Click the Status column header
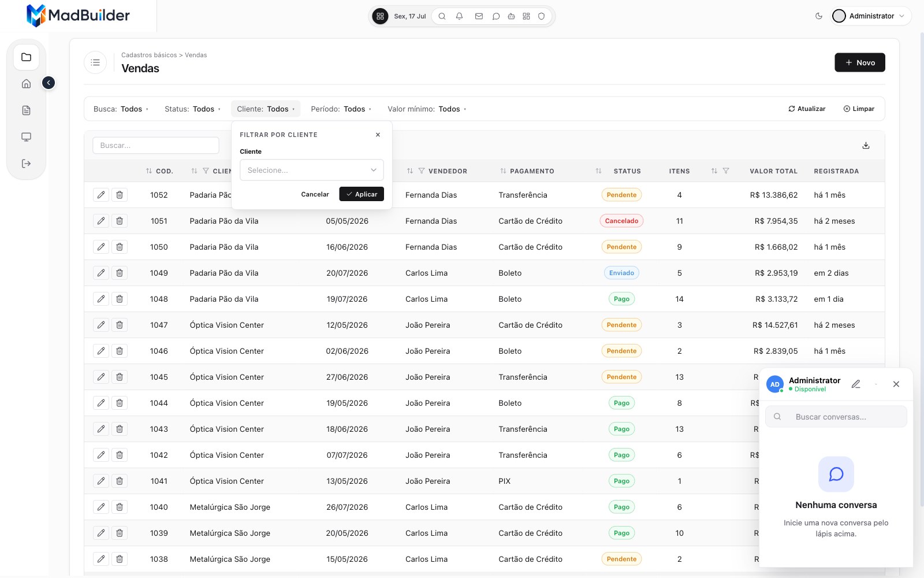This screenshot has width=924, height=578. (x=627, y=171)
